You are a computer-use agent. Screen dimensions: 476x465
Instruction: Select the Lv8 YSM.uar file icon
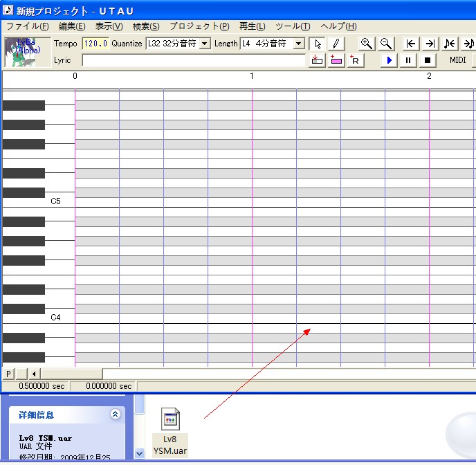click(x=170, y=419)
